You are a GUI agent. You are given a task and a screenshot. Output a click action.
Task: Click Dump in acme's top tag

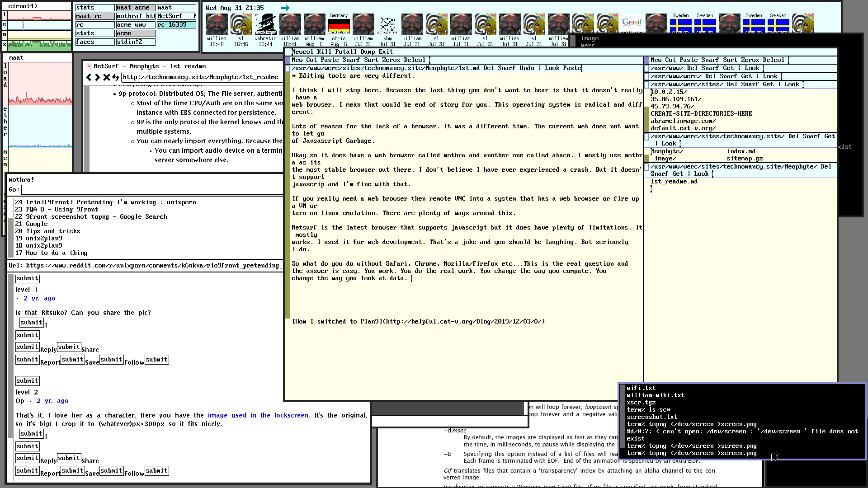368,52
